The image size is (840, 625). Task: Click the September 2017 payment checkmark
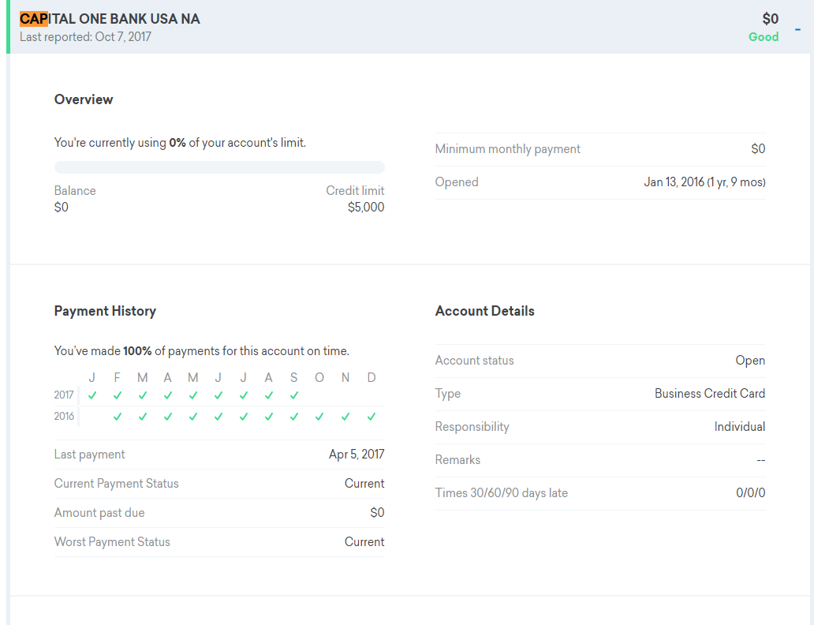[x=293, y=395]
